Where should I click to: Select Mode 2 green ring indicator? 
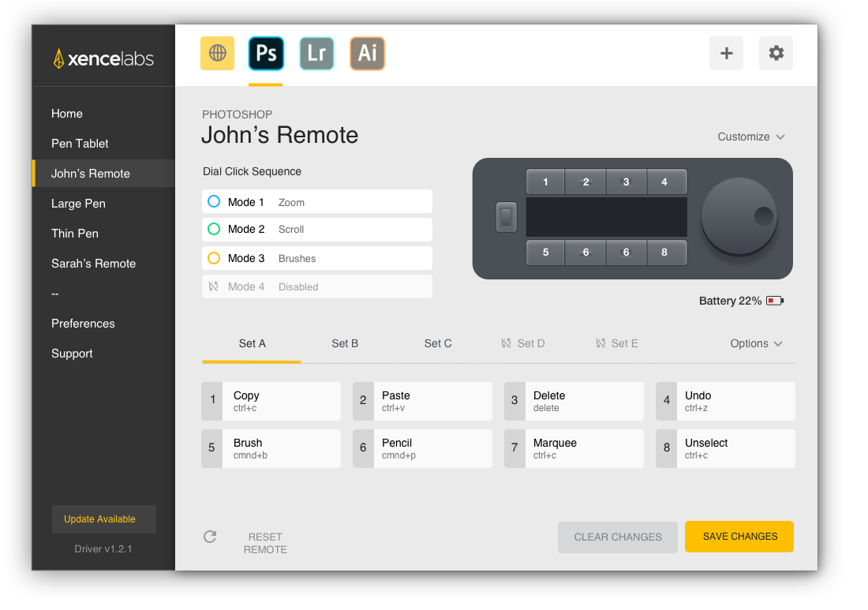[x=214, y=229]
